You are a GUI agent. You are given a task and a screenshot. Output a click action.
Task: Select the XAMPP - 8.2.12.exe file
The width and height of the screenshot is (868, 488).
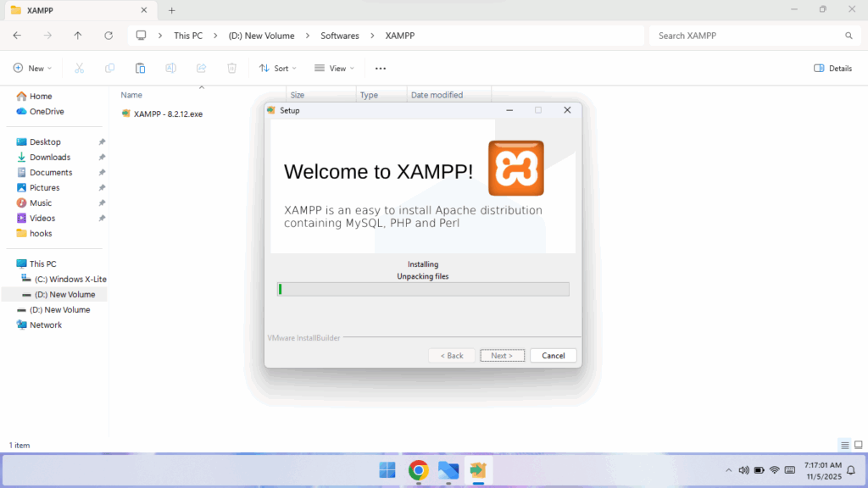tap(168, 114)
